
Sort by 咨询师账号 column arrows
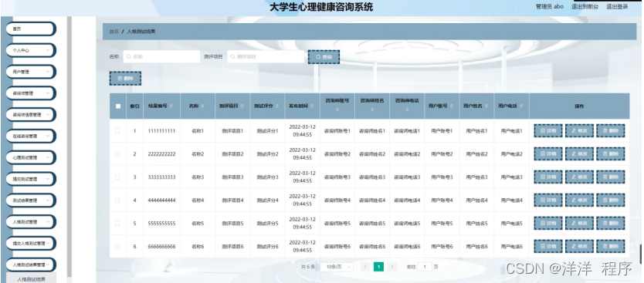[337, 110]
